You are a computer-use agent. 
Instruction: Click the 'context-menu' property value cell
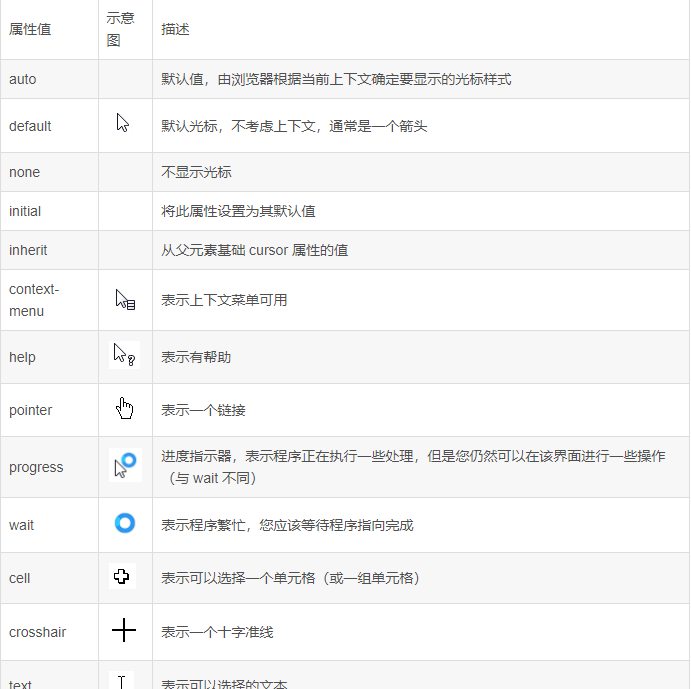click(49, 300)
